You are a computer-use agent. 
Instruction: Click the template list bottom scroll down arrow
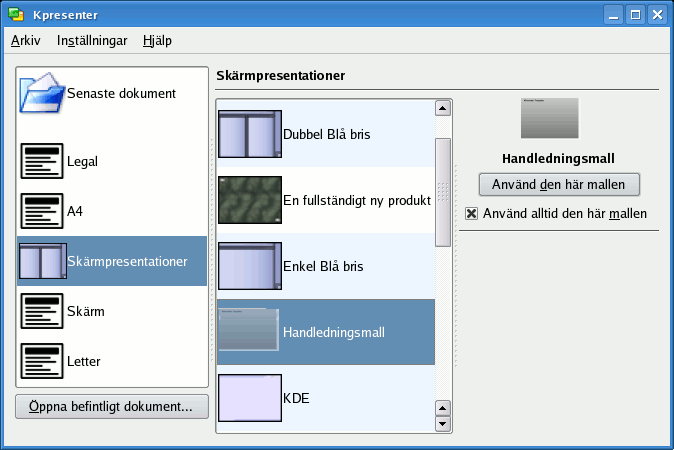pyautogui.click(x=442, y=424)
